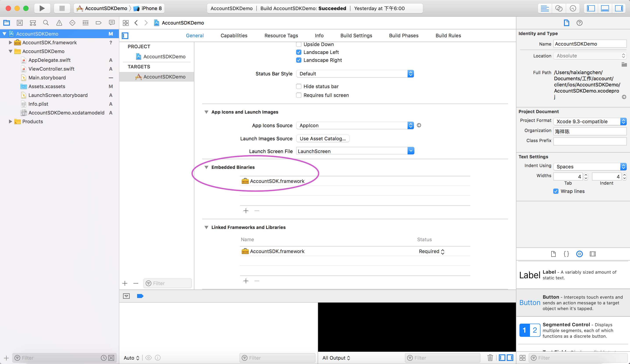Collapse App Icons and Launch Images section
Image resolution: width=630 pixels, height=364 pixels.
pos(206,112)
